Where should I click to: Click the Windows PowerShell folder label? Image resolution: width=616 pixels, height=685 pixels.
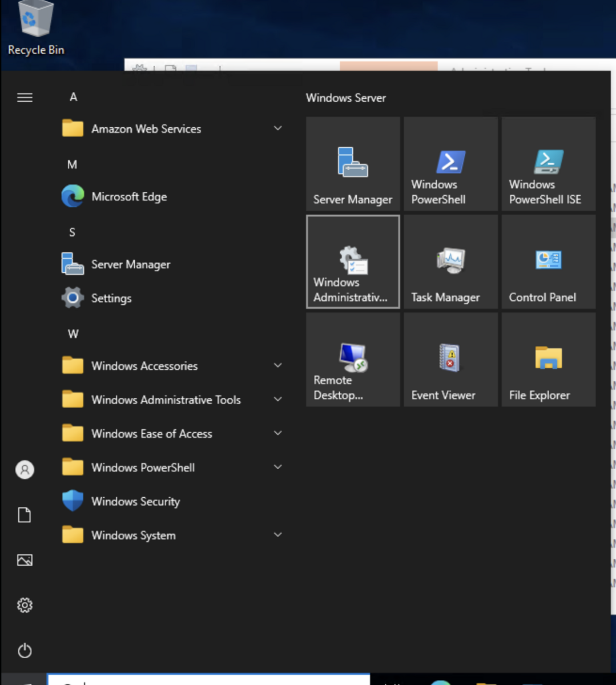tap(143, 468)
